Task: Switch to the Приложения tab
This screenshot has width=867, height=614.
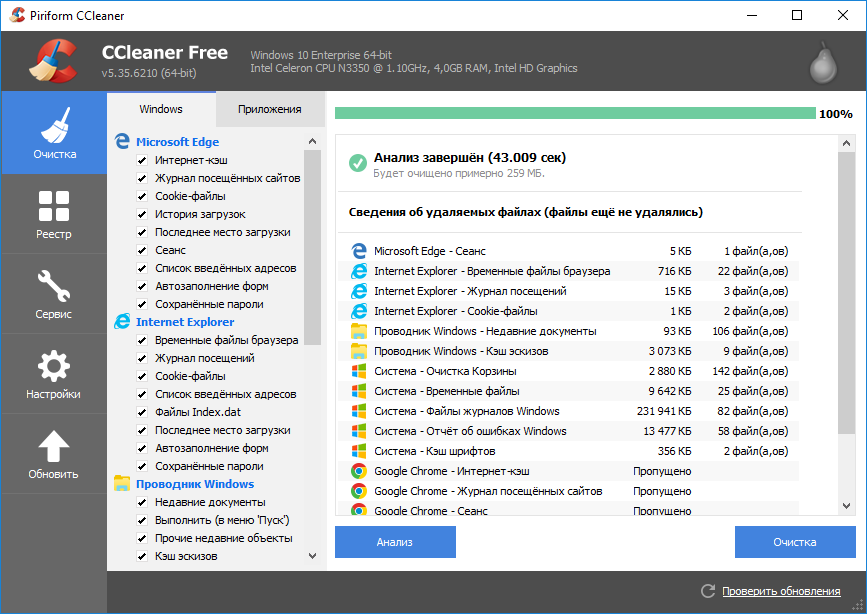Action: click(x=270, y=109)
